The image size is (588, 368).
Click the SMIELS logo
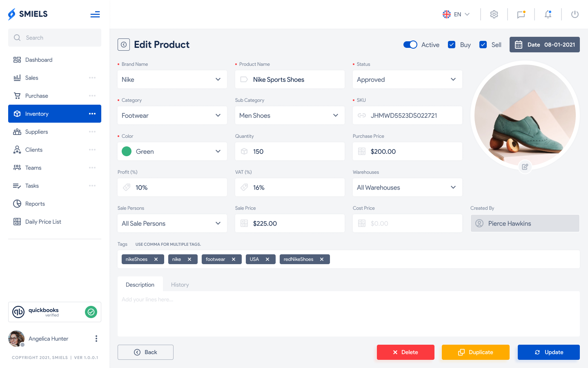(x=28, y=14)
